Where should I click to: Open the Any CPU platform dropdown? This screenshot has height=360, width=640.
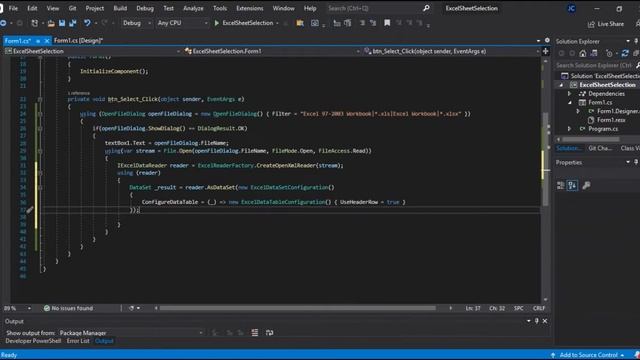[182, 23]
